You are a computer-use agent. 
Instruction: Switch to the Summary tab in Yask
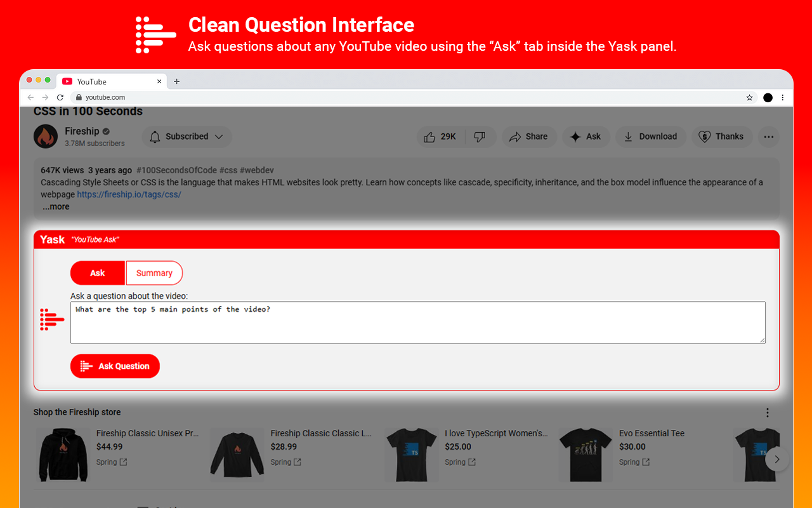click(154, 273)
